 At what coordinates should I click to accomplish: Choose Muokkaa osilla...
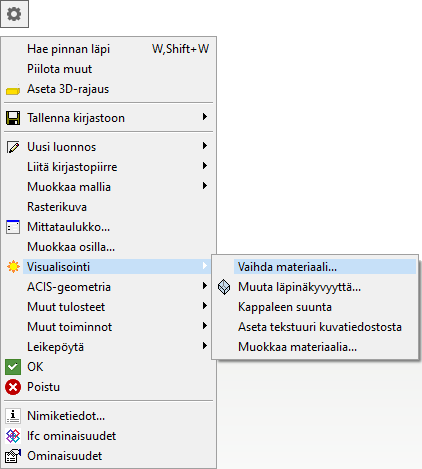pyautogui.click(x=108, y=247)
